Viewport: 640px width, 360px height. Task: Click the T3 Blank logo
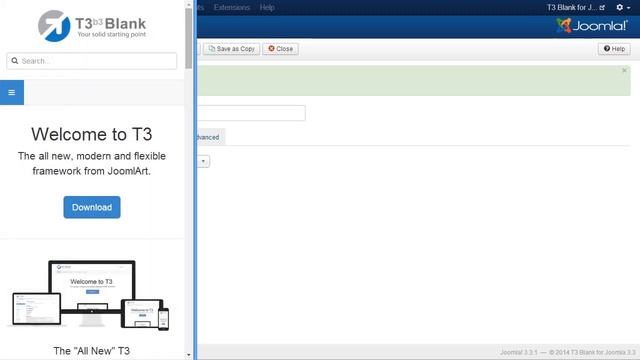click(x=92, y=25)
